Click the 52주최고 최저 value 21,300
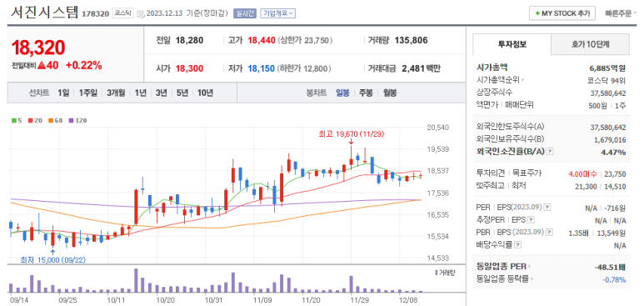644x306 pixels. point(586,187)
